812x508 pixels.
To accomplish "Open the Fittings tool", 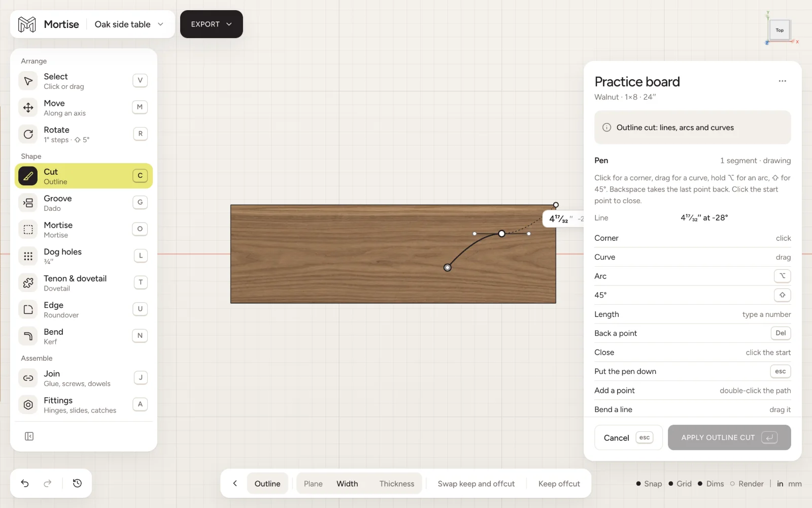I will pos(84,405).
